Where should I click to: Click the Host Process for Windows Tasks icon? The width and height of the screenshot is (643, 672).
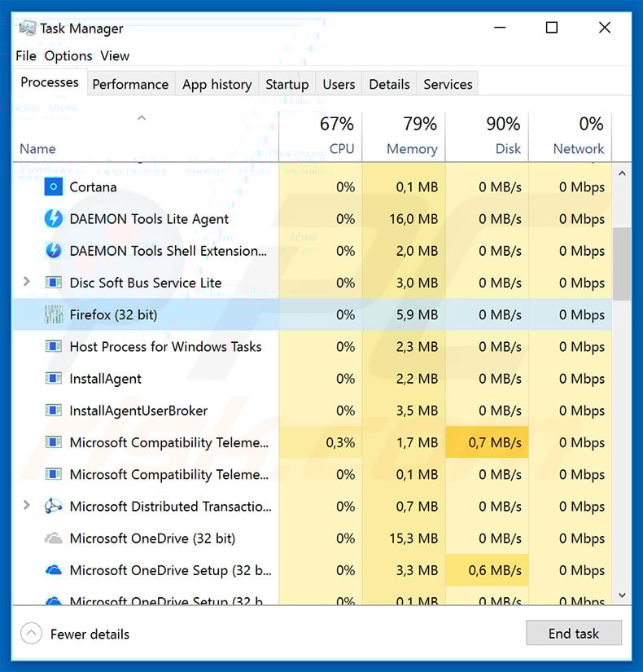53,347
